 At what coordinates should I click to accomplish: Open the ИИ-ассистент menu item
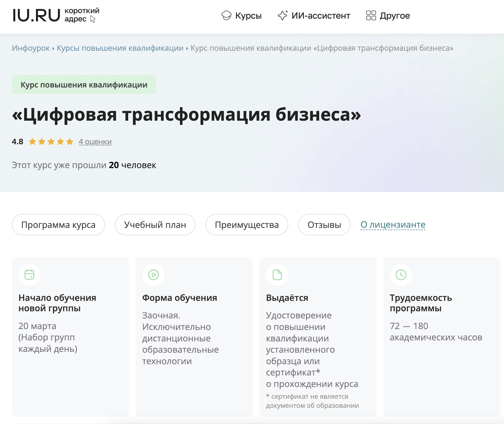(321, 16)
